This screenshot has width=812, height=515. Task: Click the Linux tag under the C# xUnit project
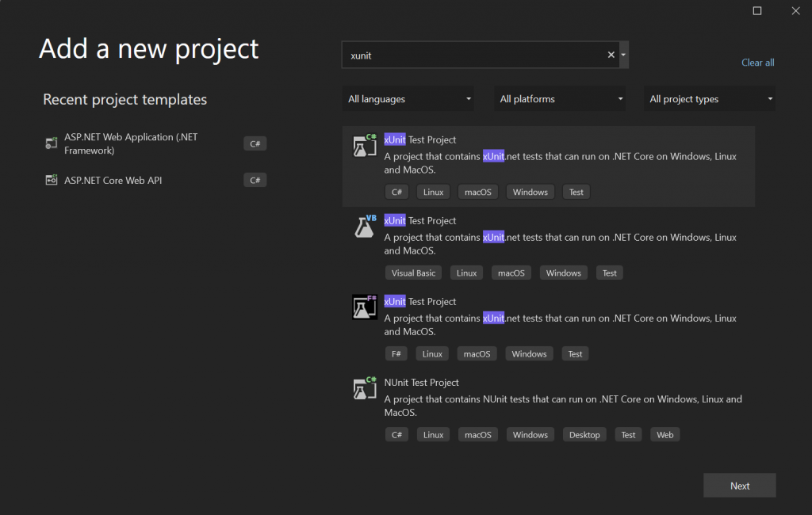433,191
